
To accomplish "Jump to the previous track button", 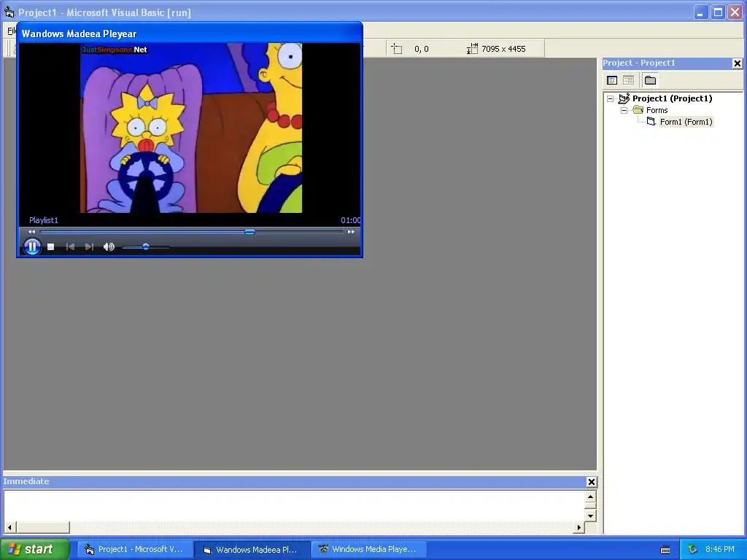I will pos(70,246).
